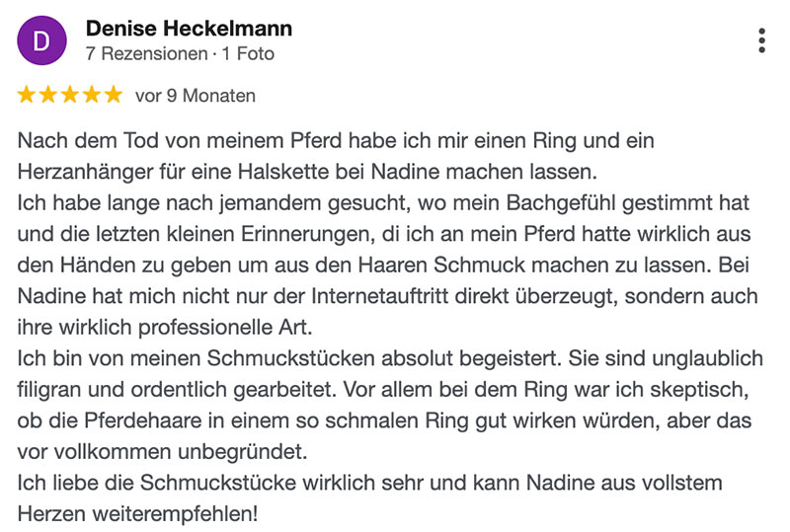Click the closing text "Herzen weiterempfehlen!"
790x532 pixels.
(137, 515)
